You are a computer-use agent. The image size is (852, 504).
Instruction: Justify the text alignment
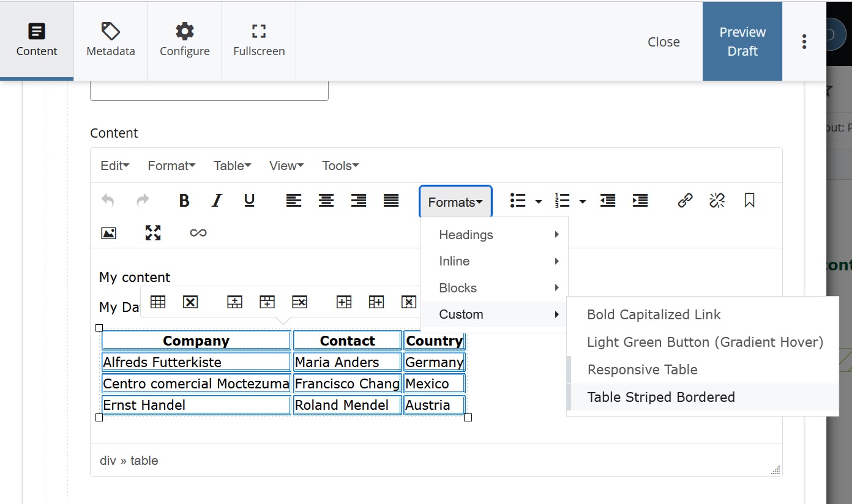(391, 201)
